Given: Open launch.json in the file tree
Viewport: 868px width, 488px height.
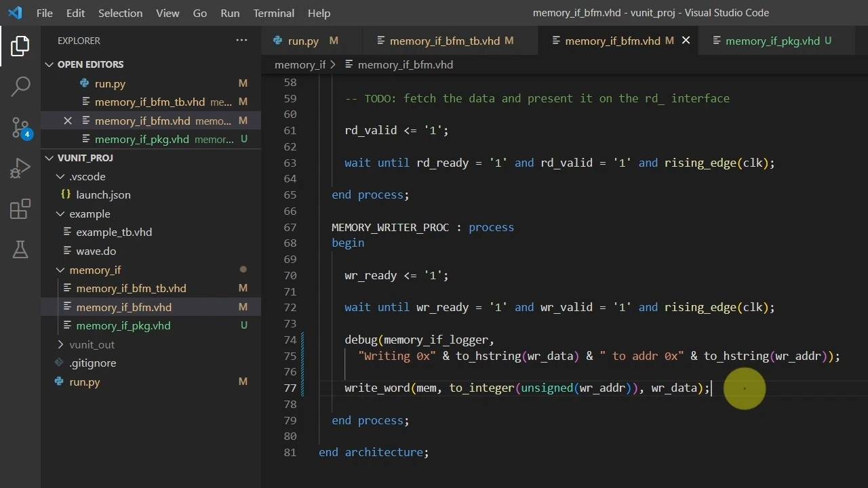Looking at the screenshot, I should [x=103, y=195].
